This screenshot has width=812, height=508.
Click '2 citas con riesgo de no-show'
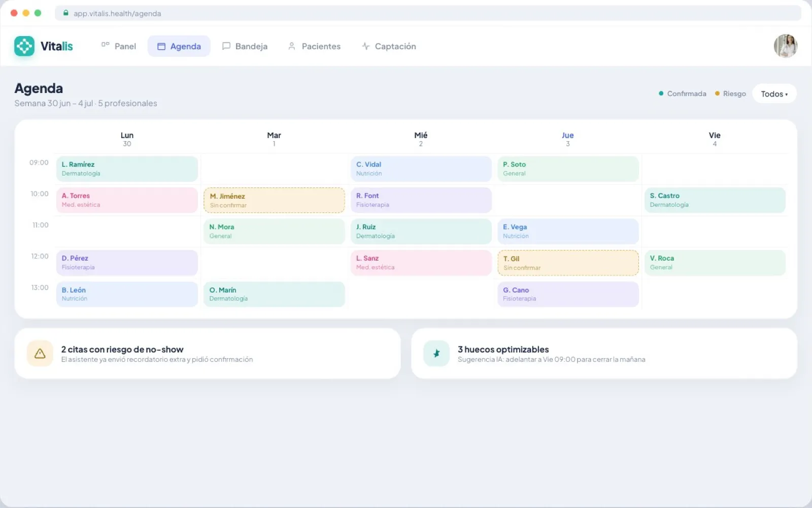(122, 350)
